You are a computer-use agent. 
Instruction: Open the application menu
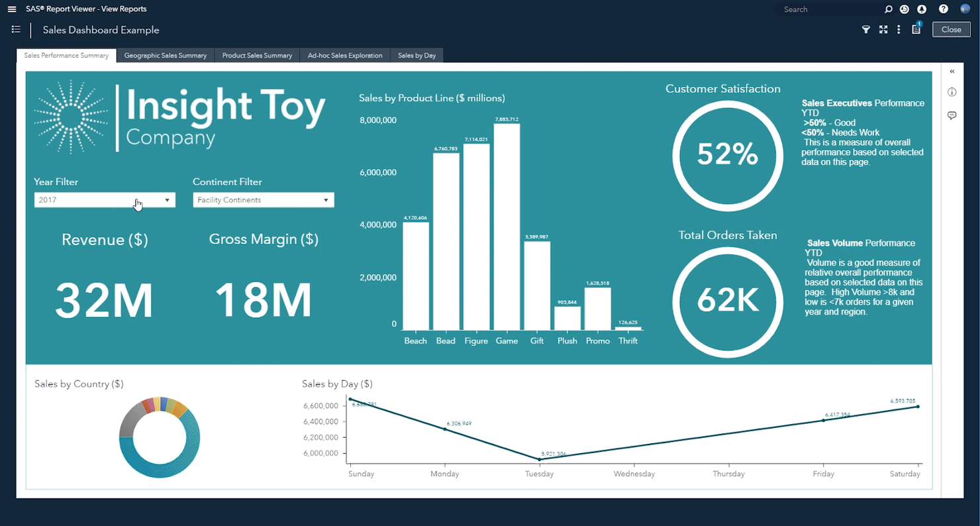11,9
